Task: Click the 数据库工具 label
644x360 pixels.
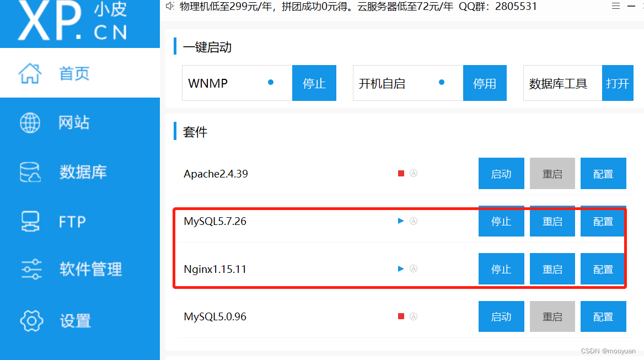Action: [558, 84]
